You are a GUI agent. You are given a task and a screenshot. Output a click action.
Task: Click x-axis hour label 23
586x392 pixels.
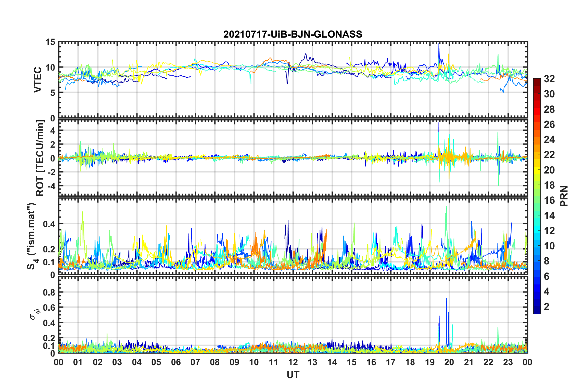[x=508, y=362]
